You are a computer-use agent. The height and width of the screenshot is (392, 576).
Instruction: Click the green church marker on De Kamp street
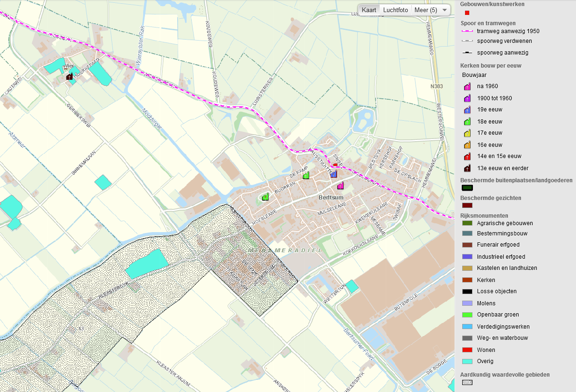click(x=305, y=176)
